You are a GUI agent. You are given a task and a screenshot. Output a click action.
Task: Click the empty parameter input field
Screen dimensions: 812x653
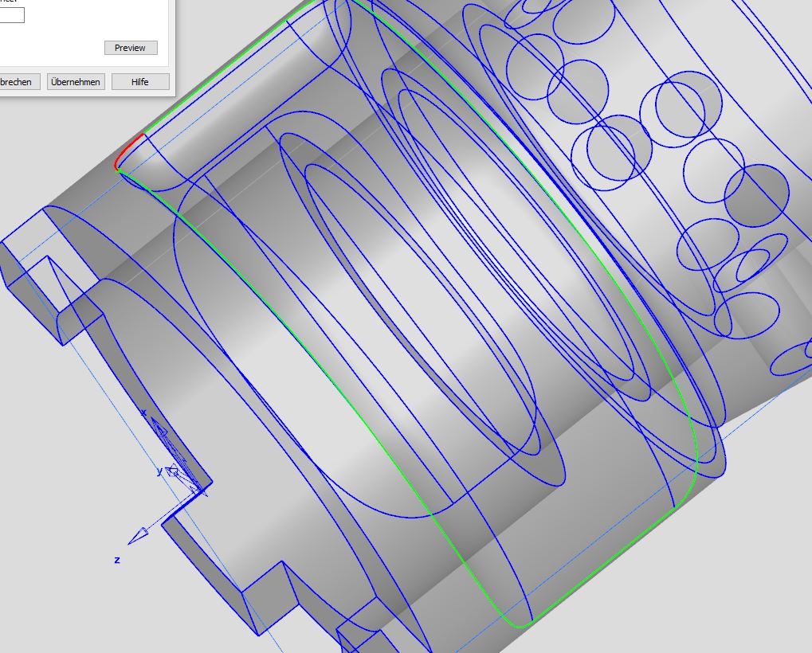[13, 14]
